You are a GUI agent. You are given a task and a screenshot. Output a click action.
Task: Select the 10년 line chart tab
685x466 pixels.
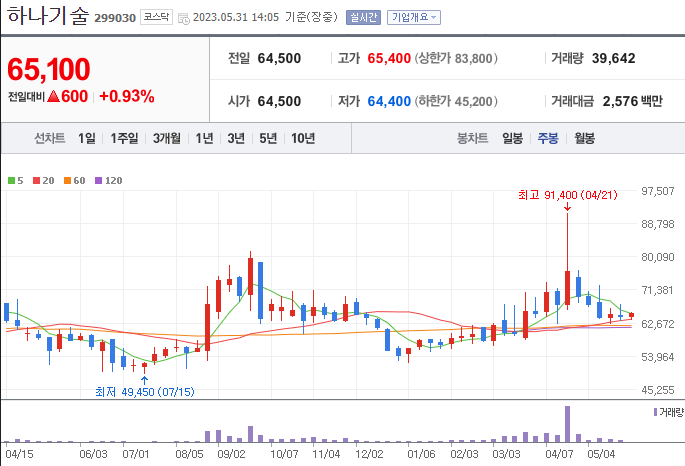[x=303, y=138]
